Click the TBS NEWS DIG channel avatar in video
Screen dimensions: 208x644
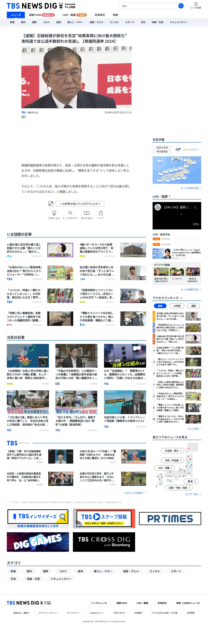(158, 207)
